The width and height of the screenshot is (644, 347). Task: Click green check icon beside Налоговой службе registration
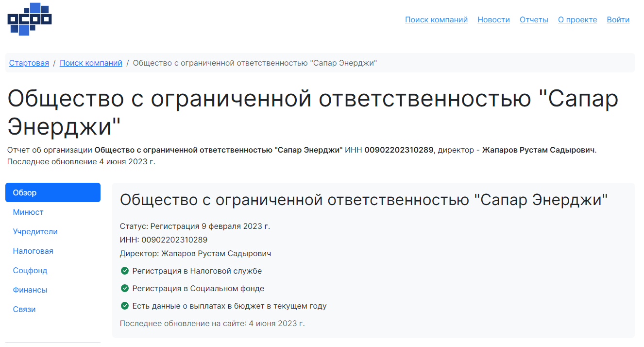coord(124,271)
